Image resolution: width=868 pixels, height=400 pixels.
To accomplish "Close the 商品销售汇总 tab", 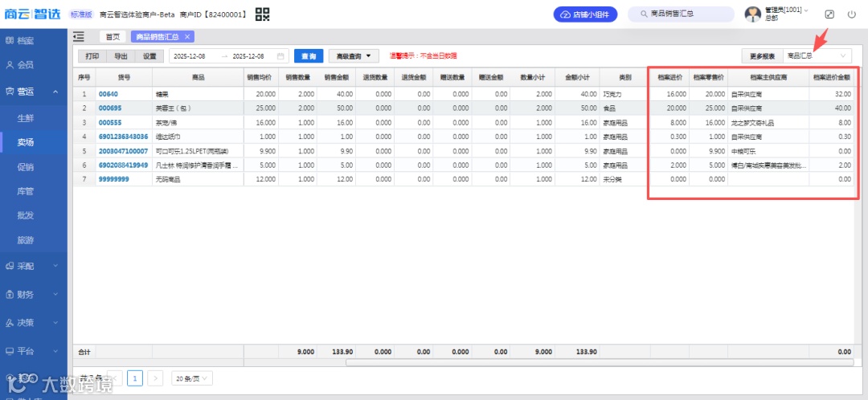I will [187, 37].
